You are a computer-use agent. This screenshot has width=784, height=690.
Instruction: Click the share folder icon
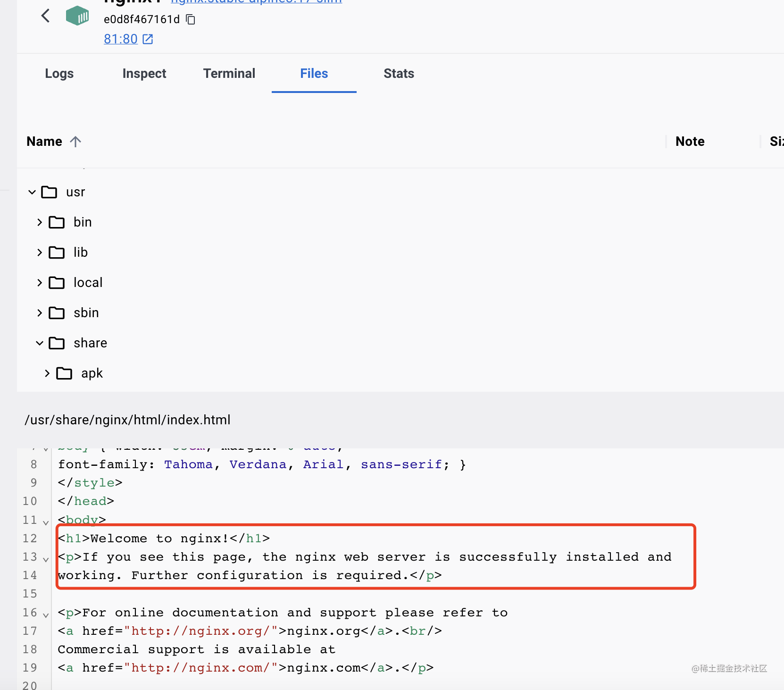57,343
